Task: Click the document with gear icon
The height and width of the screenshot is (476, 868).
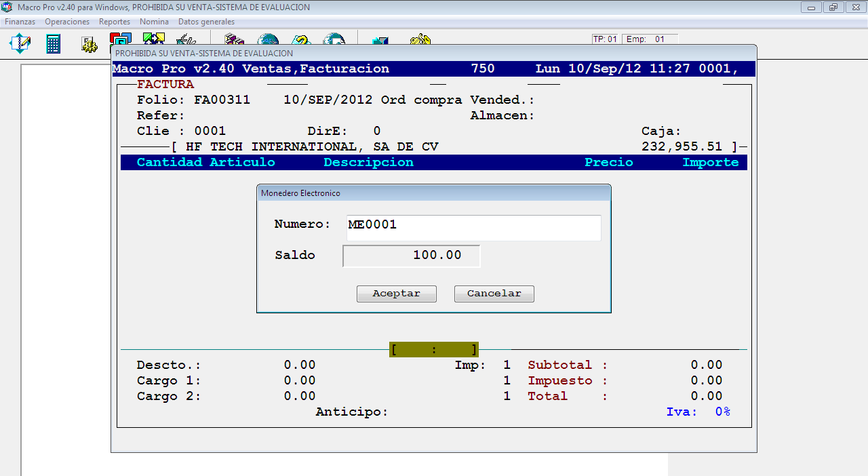Action: pyautogui.click(x=89, y=44)
